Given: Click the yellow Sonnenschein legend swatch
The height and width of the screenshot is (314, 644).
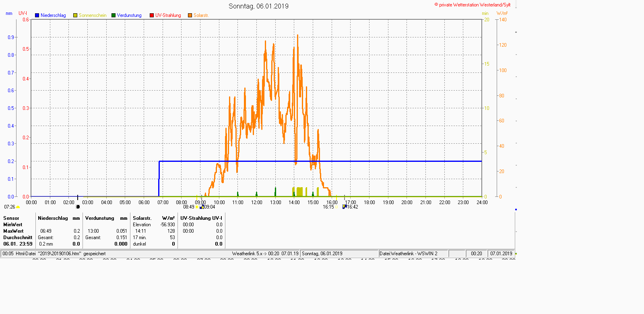Looking at the screenshot, I should click(75, 15).
